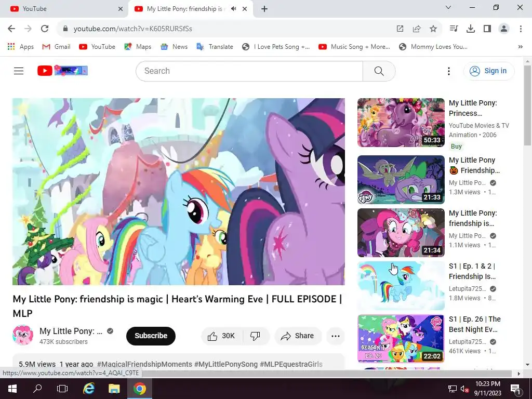Click the main video player
532x399 pixels.
tap(179, 192)
